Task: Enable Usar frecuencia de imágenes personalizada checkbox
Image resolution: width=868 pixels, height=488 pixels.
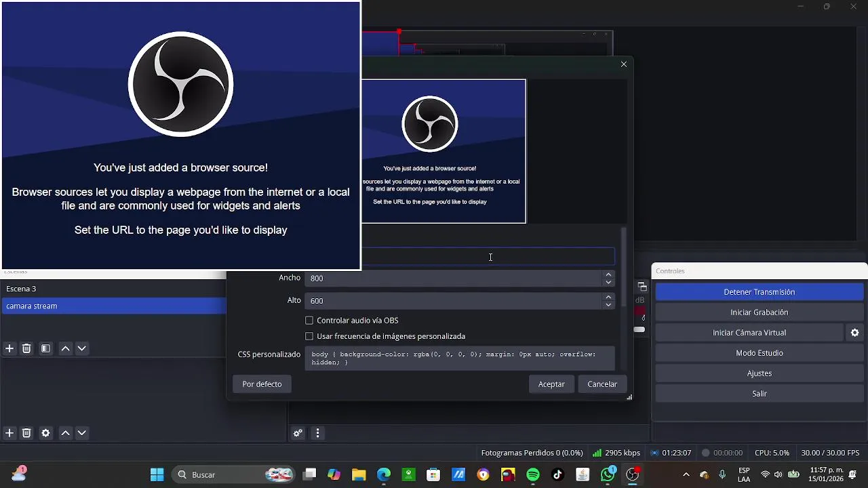Action: click(309, 336)
